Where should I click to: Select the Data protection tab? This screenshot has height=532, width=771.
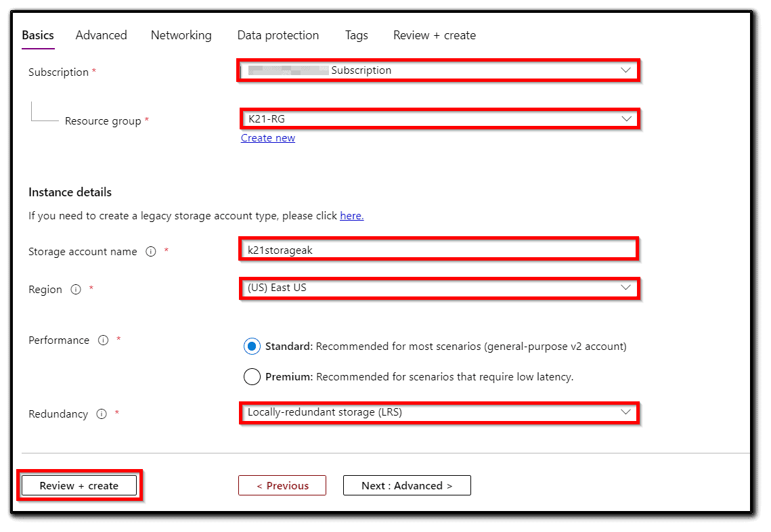click(x=278, y=35)
